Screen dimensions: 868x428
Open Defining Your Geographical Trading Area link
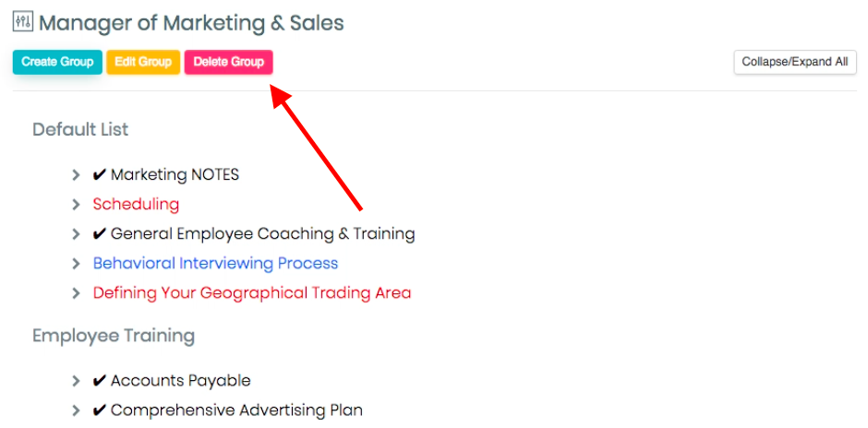(252, 292)
